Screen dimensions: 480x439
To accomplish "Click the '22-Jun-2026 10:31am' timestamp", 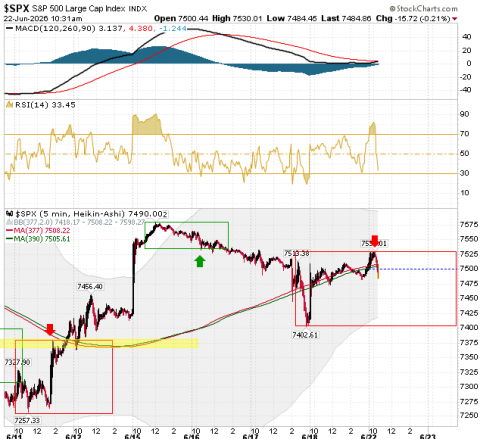I will click(x=43, y=19).
